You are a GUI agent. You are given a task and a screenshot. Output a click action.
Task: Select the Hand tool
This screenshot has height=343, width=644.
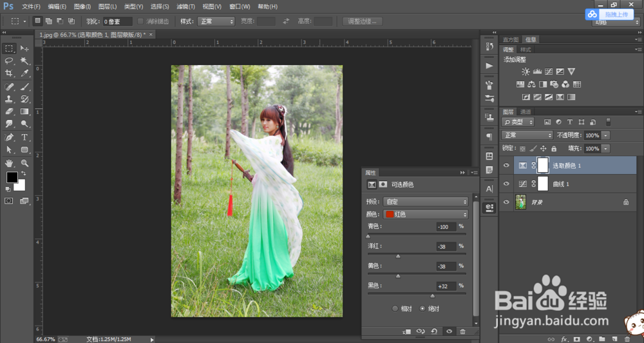(8, 163)
